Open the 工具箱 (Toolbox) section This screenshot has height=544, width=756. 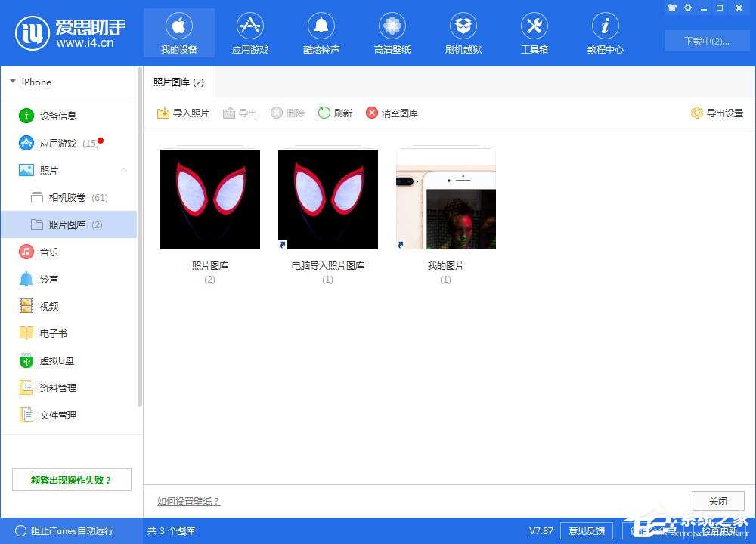(x=534, y=32)
